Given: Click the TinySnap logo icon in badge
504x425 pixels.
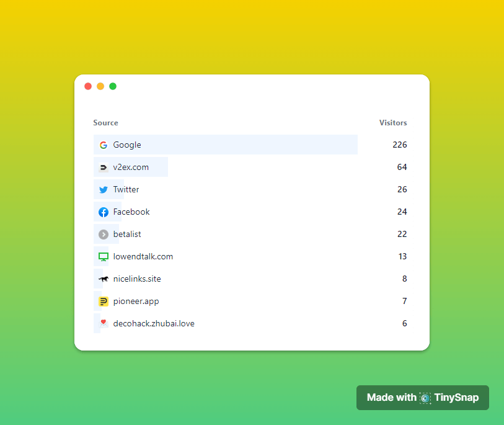Looking at the screenshot, I should pyautogui.click(x=425, y=398).
